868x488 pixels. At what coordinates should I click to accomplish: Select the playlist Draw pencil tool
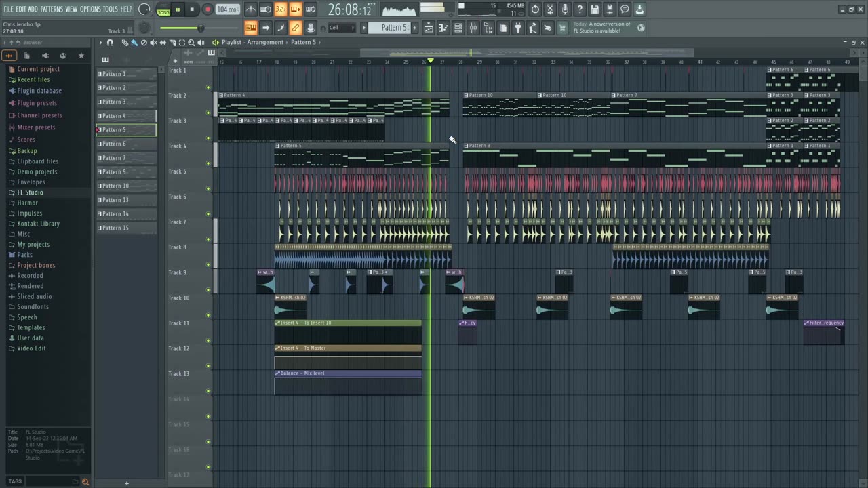125,43
